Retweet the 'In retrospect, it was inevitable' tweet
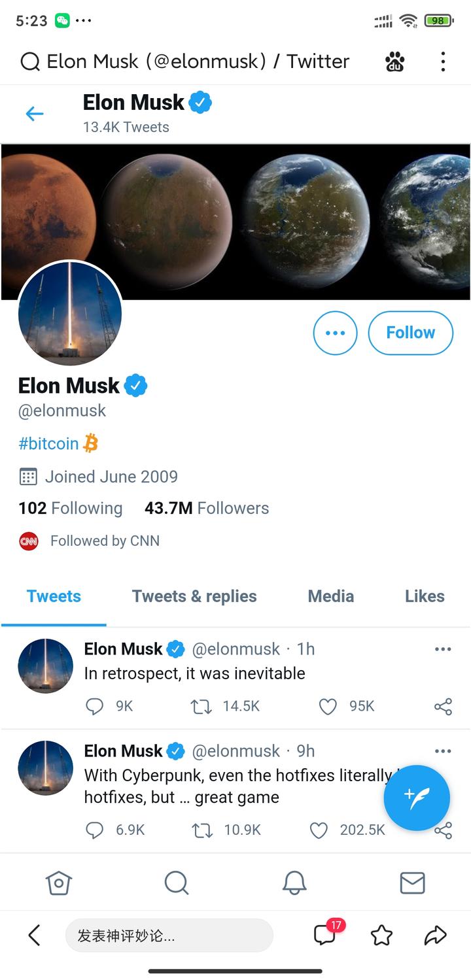The width and height of the screenshot is (471, 980). [201, 706]
